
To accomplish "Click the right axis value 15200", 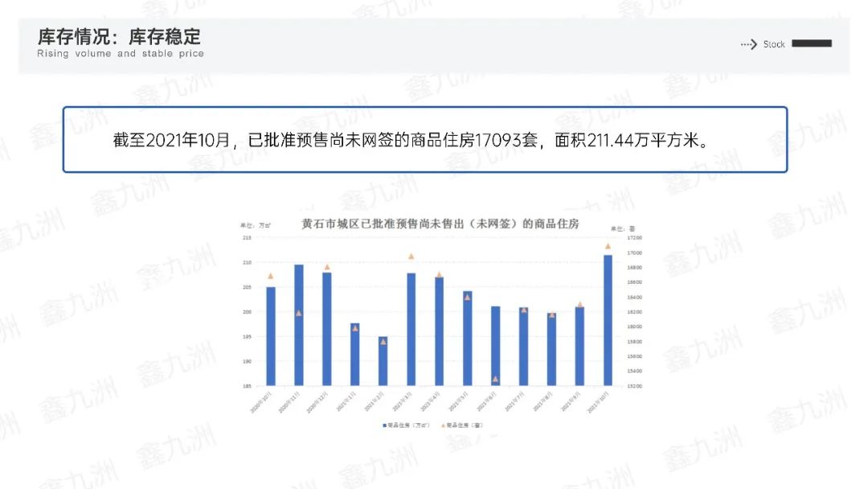I will click(634, 386).
